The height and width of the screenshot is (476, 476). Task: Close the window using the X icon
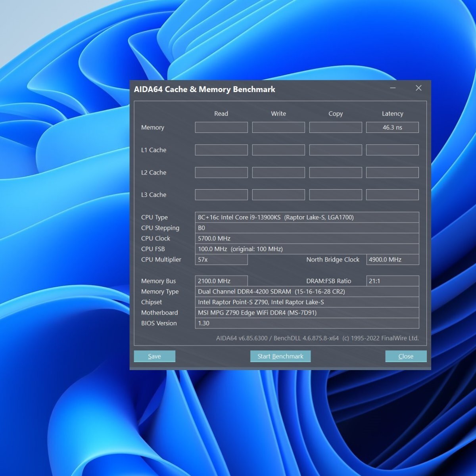pos(418,88)
